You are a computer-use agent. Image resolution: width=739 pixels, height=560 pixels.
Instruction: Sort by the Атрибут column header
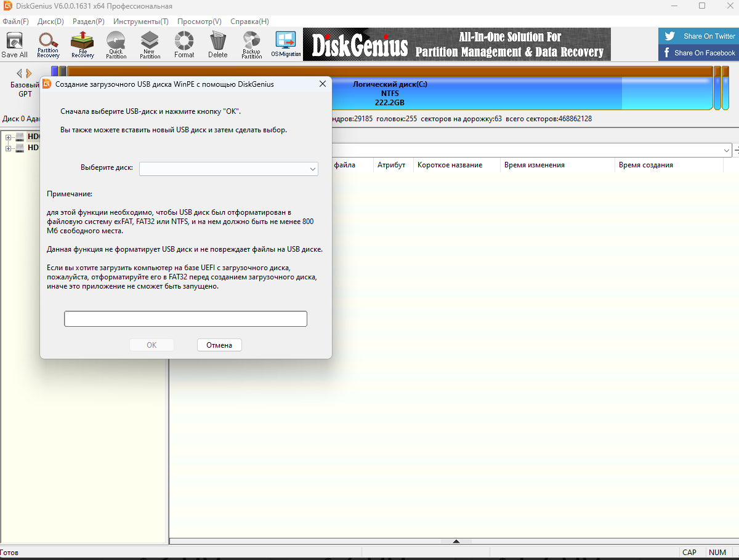click(392, 165)
